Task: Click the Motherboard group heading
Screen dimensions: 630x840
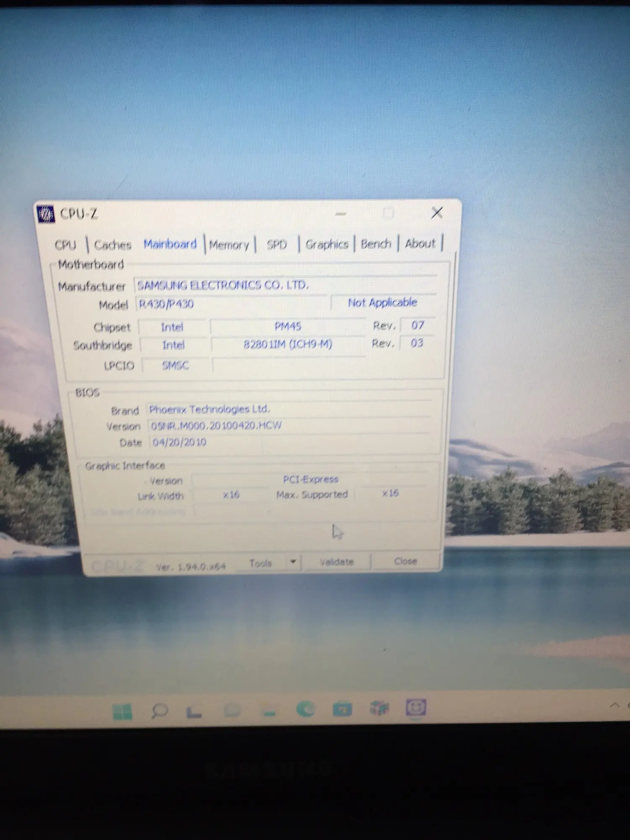Action: [x=91, y=264]
